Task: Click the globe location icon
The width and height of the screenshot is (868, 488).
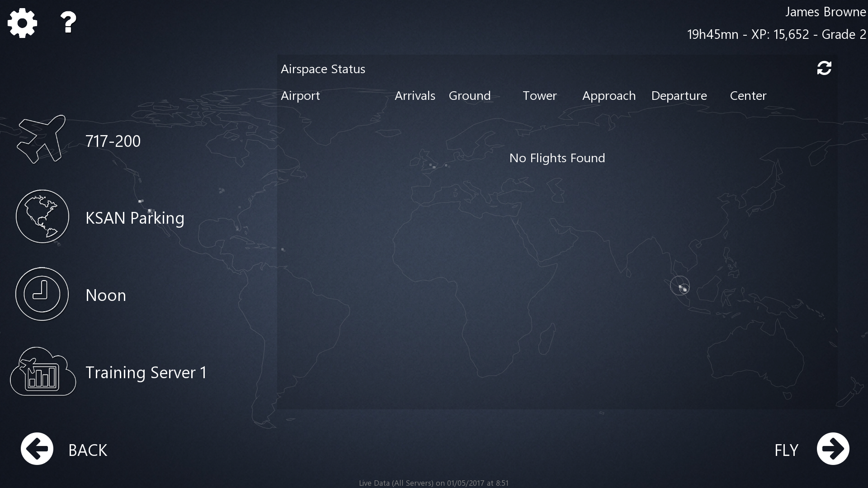Action: click(x=42, y=216)
